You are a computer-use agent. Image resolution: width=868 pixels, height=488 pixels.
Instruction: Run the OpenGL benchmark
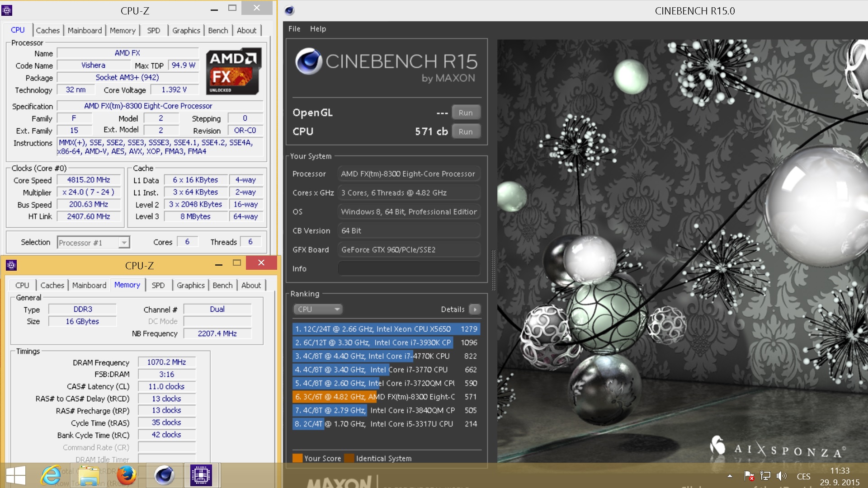click(465, 113)
